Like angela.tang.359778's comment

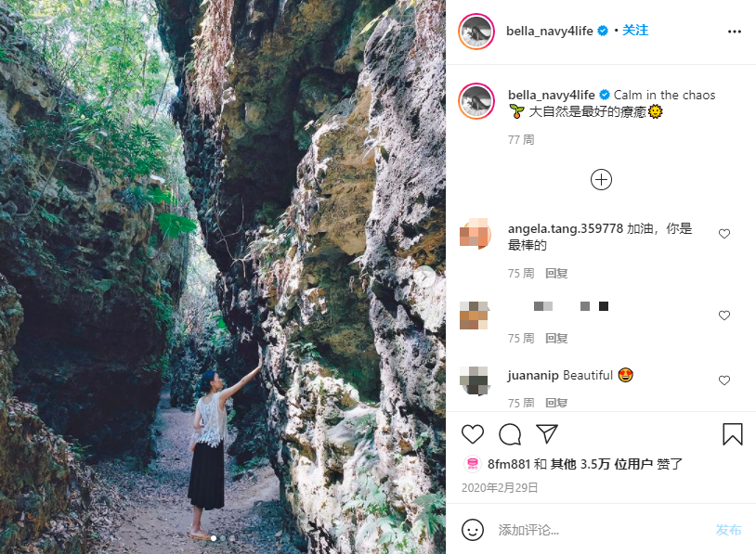click(723, 234)
